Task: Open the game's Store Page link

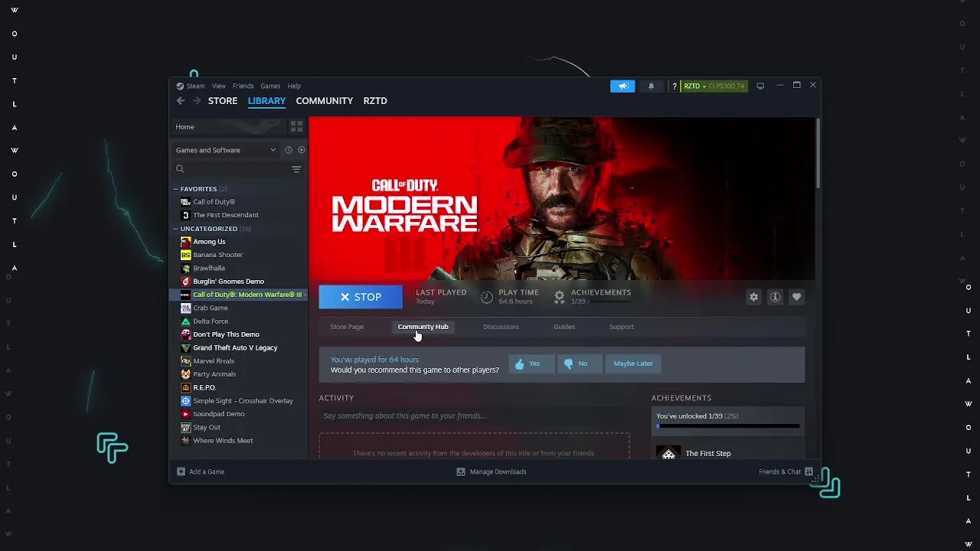Action: point(347,327)
